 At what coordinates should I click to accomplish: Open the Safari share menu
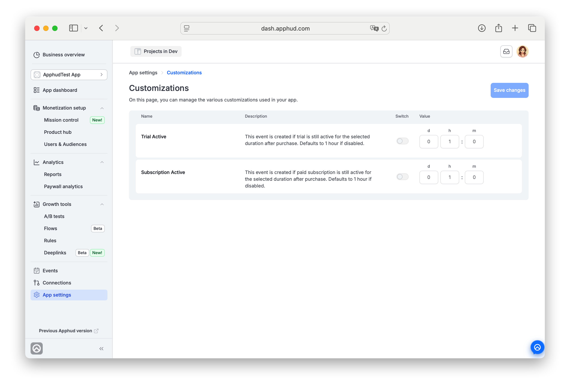(x=499, y=28)
